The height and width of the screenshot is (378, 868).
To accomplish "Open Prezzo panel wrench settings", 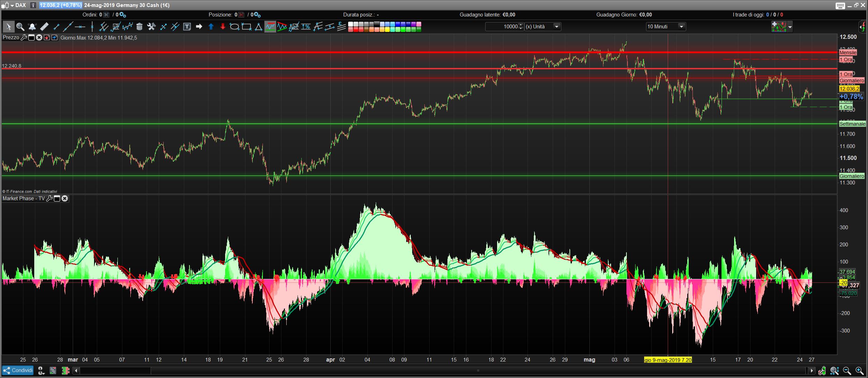I will pyautogui.click(x=24, y=37).
